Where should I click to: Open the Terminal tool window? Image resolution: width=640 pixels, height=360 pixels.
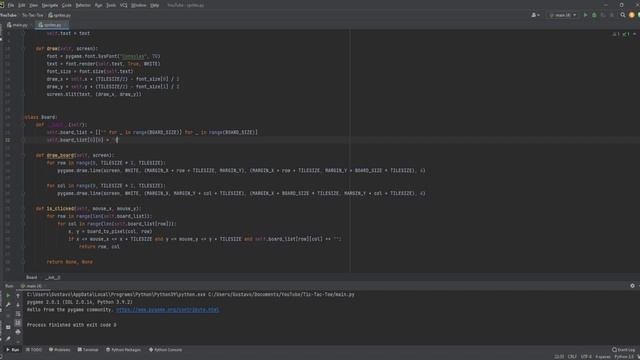[x=88, y=350]
